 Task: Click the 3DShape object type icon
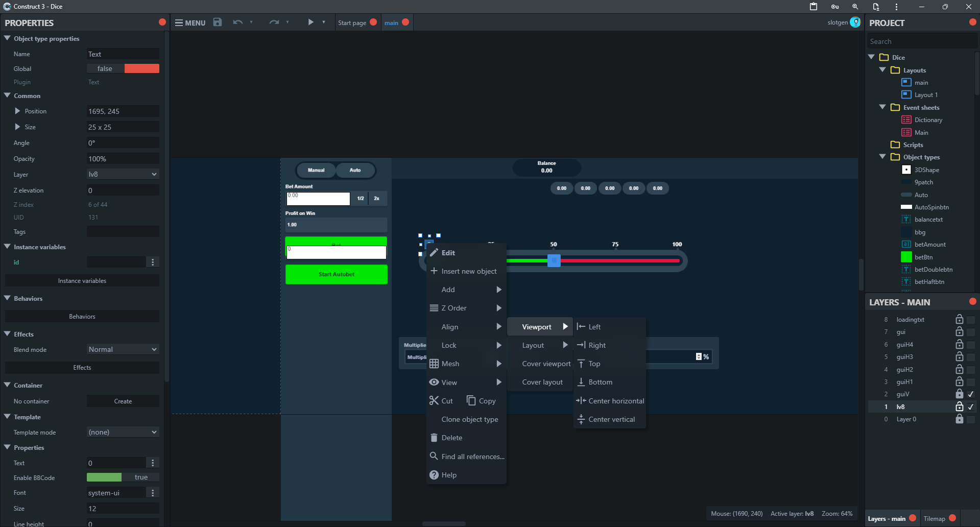point(906,170)
